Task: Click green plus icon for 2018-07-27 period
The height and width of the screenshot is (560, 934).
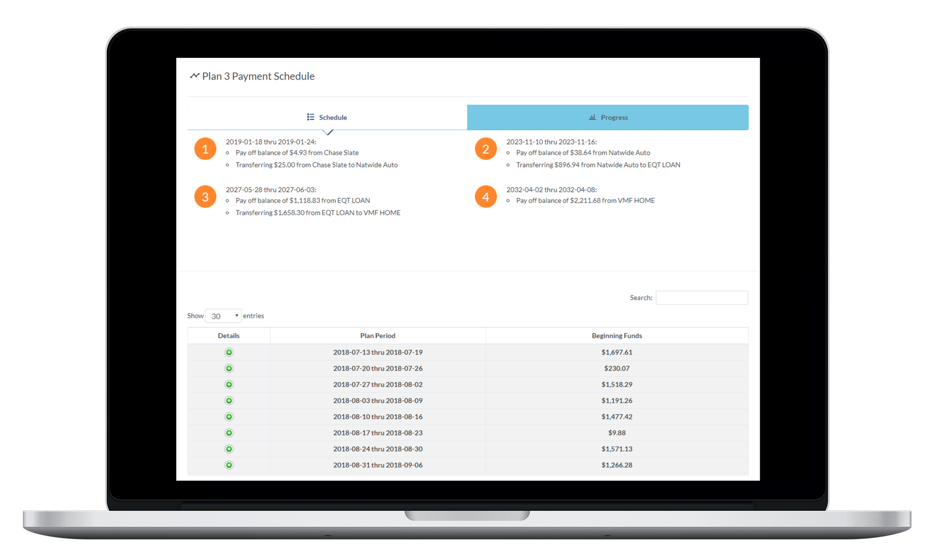Action: (229, 385)
